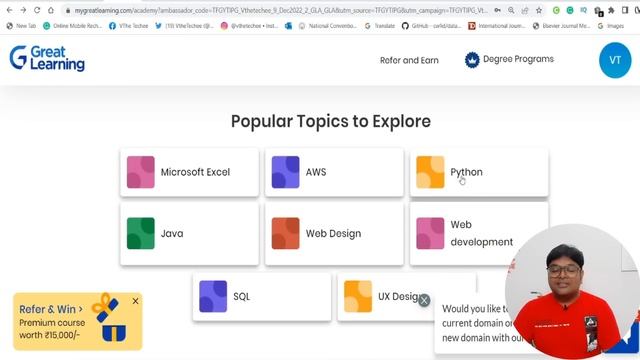This screenshot has height=360, width=640.
Task: Open the extensions puzzle icon
Action: coord(611,10)
